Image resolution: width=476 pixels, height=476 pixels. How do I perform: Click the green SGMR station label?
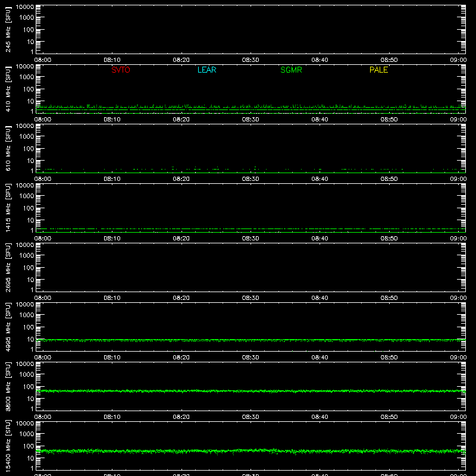[291, 70]
